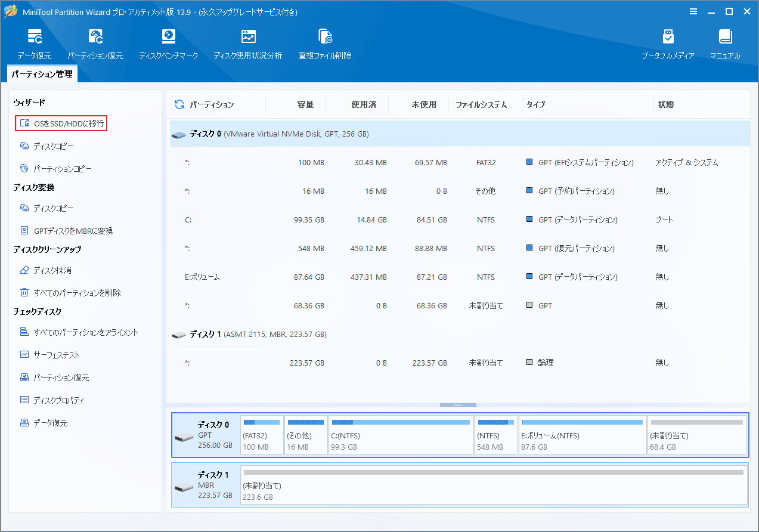Select the (その他) 16 MB block in disk map

306,435
